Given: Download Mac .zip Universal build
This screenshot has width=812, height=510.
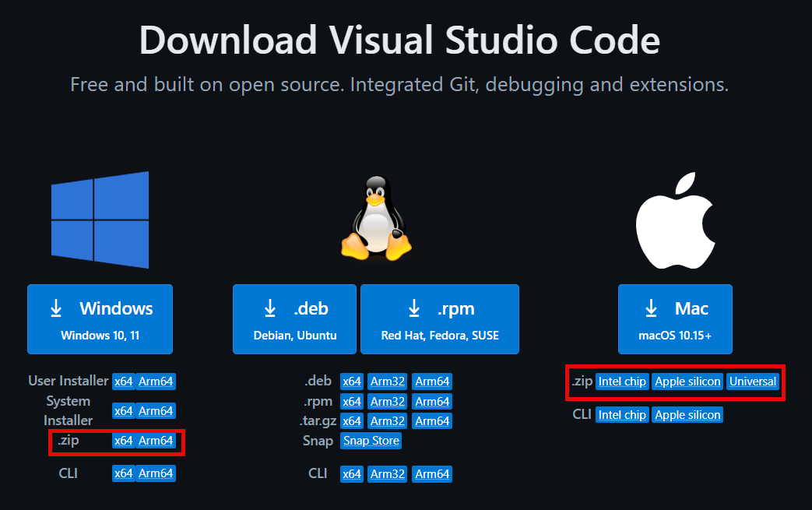Looking at the screenshot, I should click(x=753, y=382).
